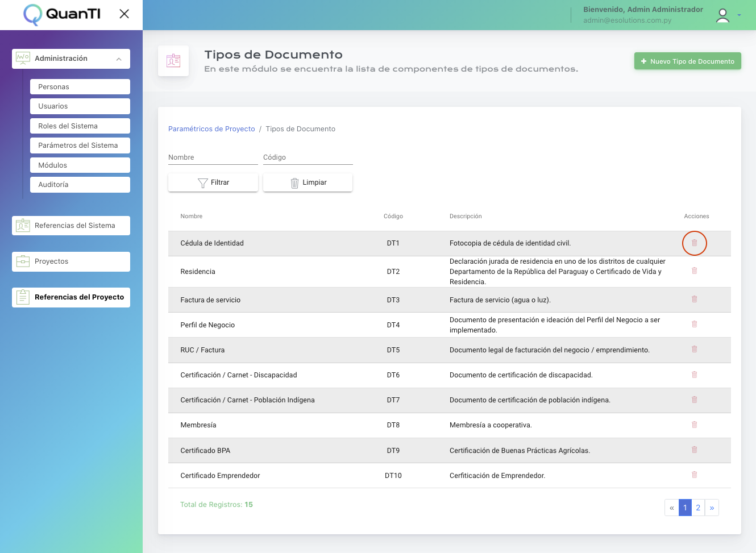Delete the Carnet - Discapacidad row
The image size is (756, 553).
[x=694, y=375]
